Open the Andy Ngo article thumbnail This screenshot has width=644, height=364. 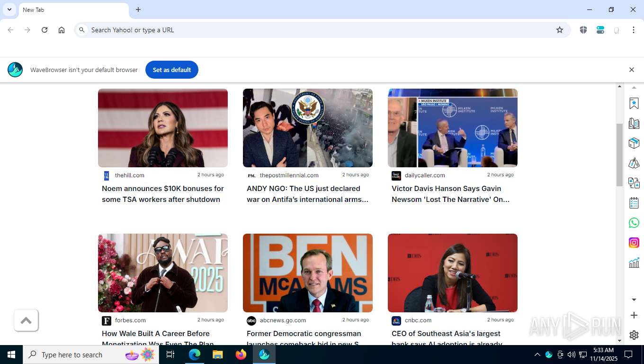click(308, 128)
